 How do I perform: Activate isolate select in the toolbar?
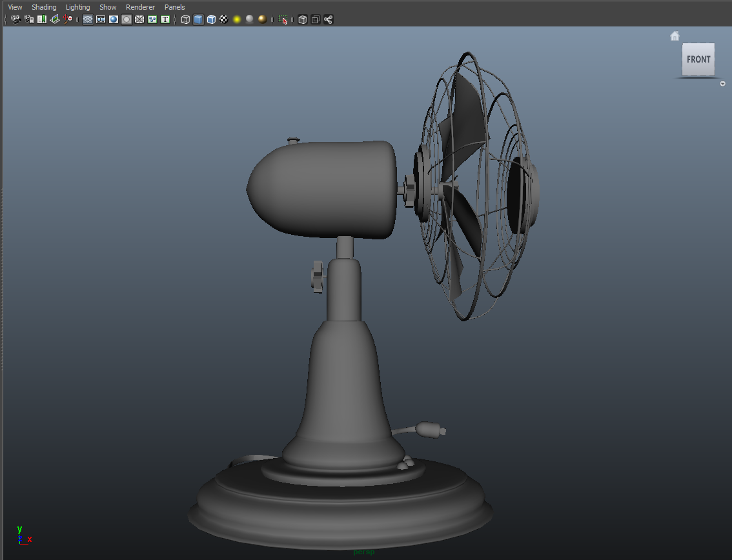click(x=283, y=19)
